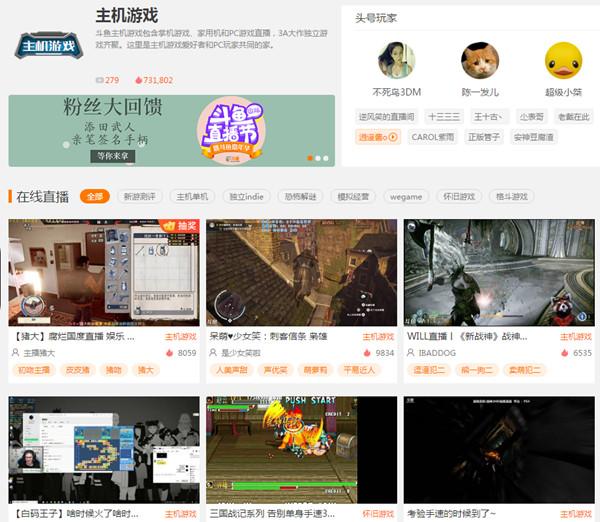Click the 声优笑 tag

(276, 370)
